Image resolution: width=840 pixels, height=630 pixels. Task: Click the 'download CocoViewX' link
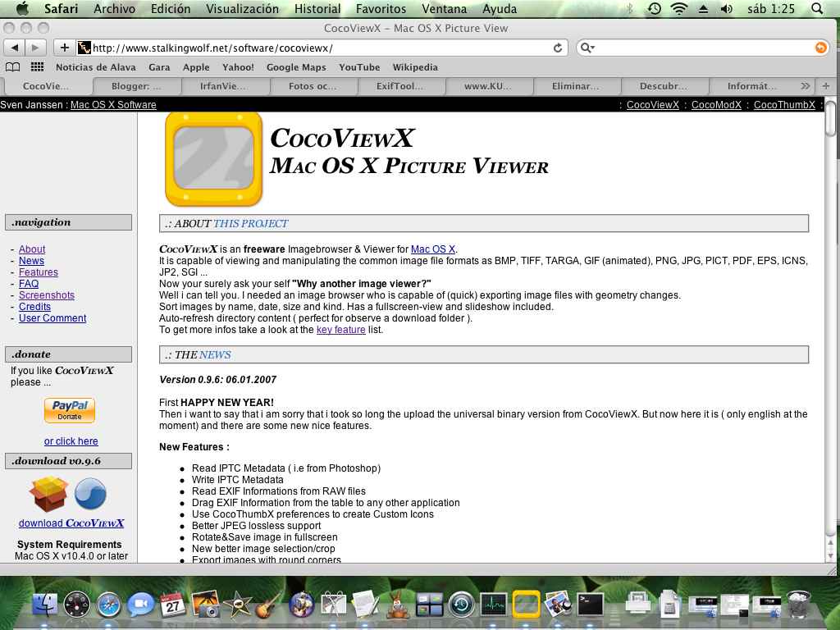[71, 523]
